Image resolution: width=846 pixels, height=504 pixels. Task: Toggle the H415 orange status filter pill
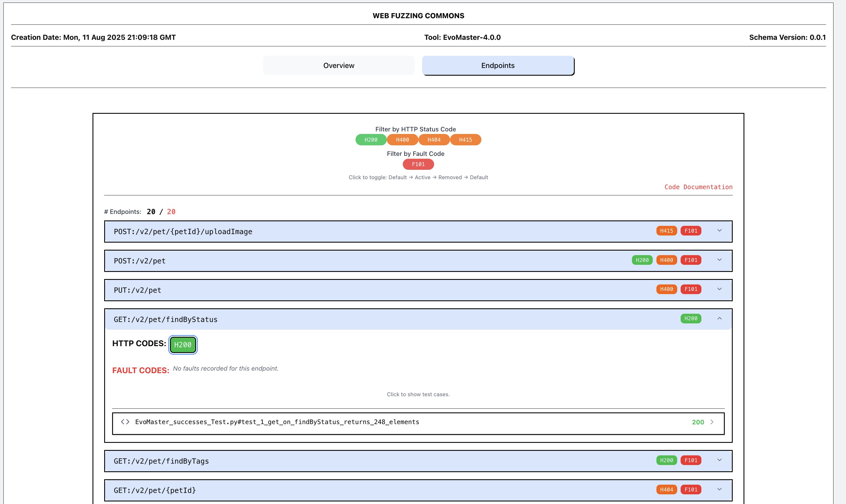[x=465, y=140]
